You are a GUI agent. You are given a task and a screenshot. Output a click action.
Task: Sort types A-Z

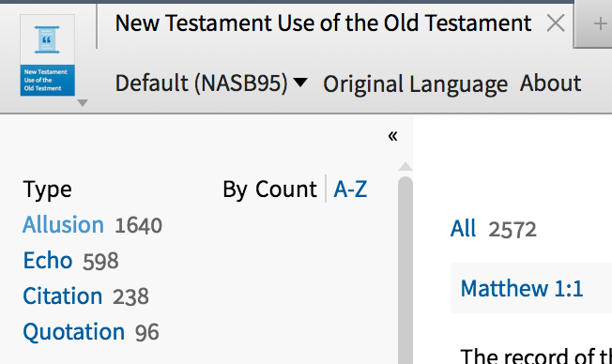click(350, 190)
